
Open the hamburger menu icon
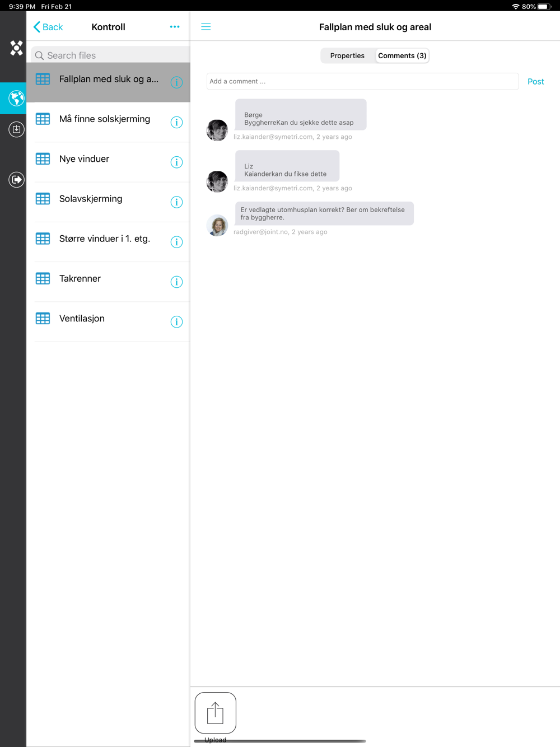(206, 27)
